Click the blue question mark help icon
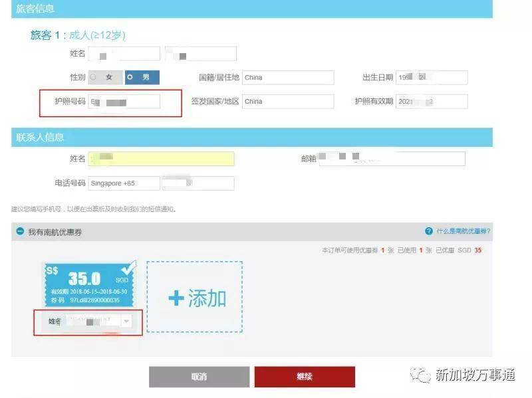This screenshot has width=532, height=398. [428, 231]
